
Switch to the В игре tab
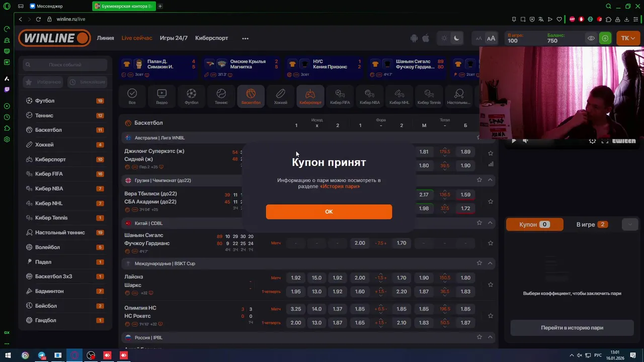point(592,225)
